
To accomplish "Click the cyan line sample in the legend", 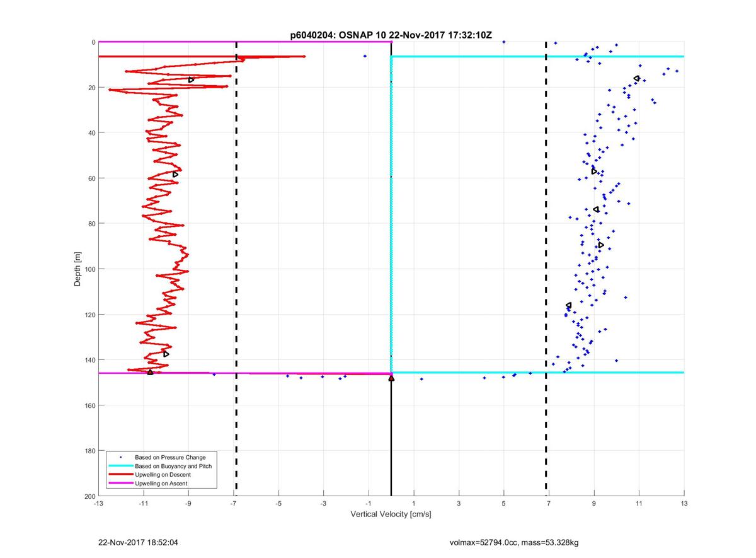I will click(121, 466).
